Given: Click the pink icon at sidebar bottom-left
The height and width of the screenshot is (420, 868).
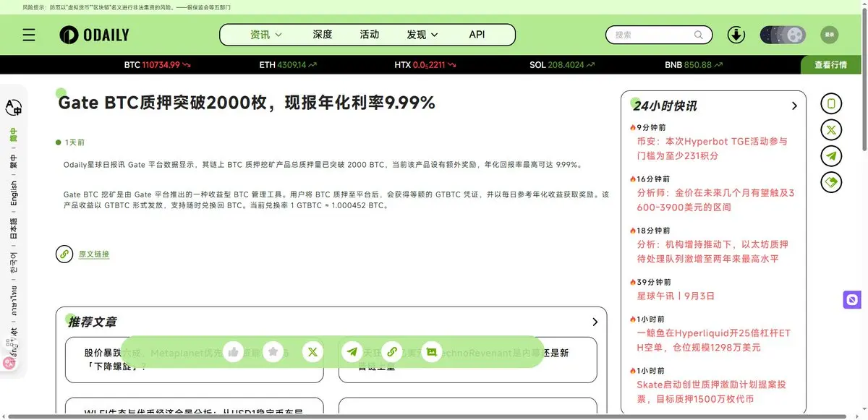Looking at the screenshot, I should point(9,363).
